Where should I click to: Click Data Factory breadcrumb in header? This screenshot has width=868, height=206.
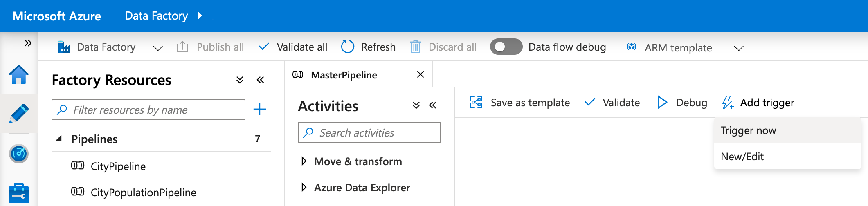point(156,16)
